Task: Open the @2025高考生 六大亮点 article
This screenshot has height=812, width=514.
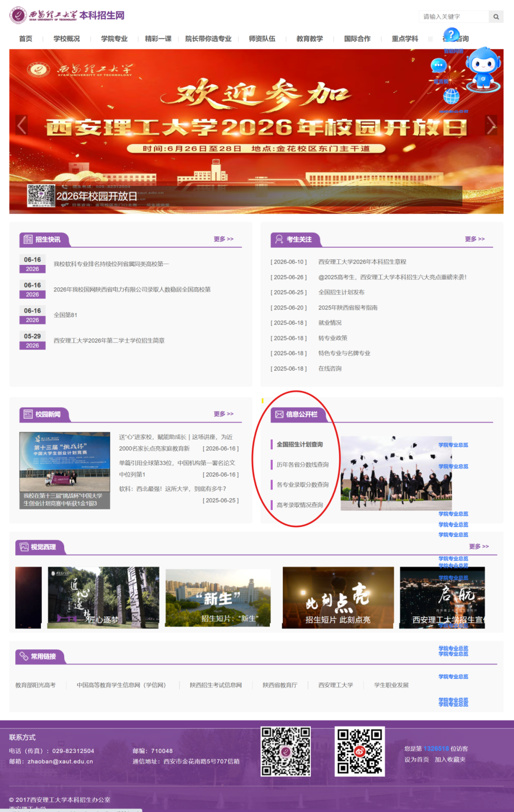Action: (393, 277)
